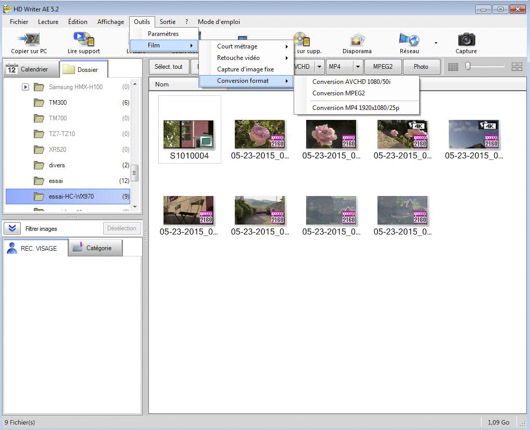This screenshot has width=530, height=430.
Task: Open the Lire support tool
Action: tap(83, 43)
